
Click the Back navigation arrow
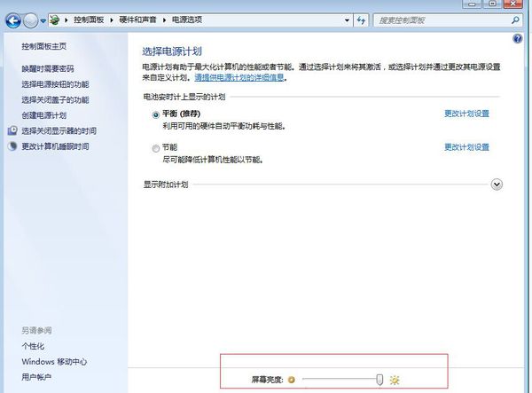pyautogui.click(x=12, y=20)
